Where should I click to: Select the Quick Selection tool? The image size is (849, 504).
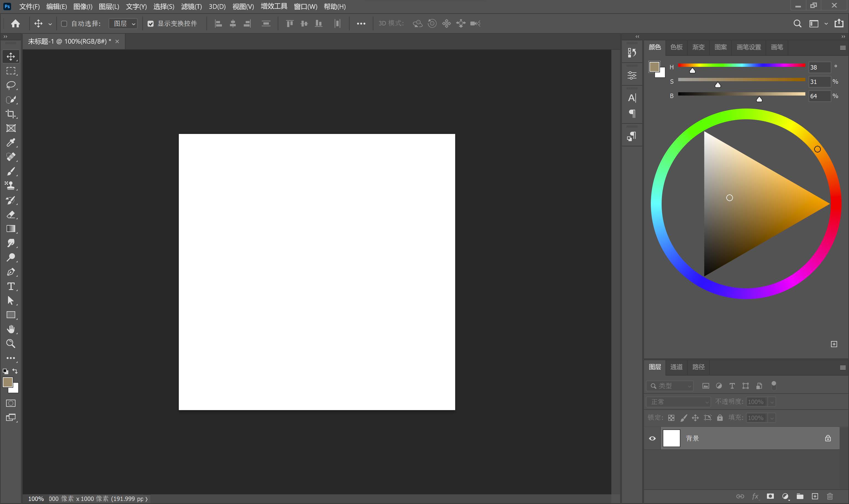[x=11, y=99]
